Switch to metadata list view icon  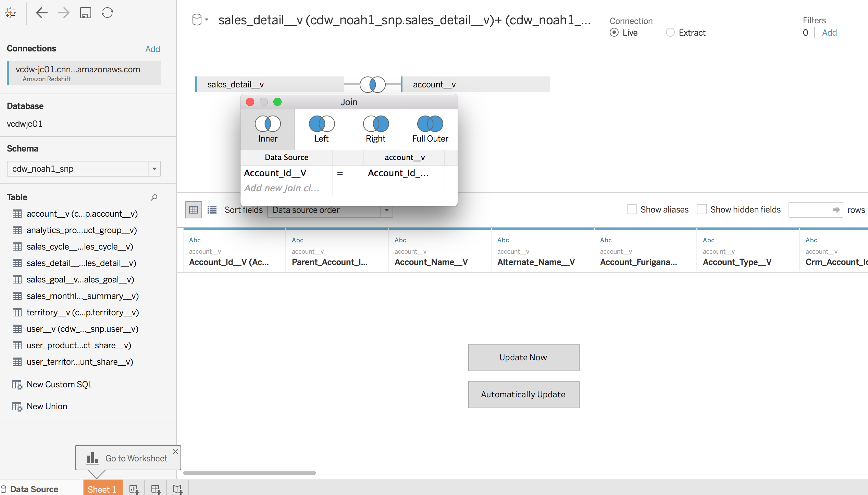pos(212,210)
